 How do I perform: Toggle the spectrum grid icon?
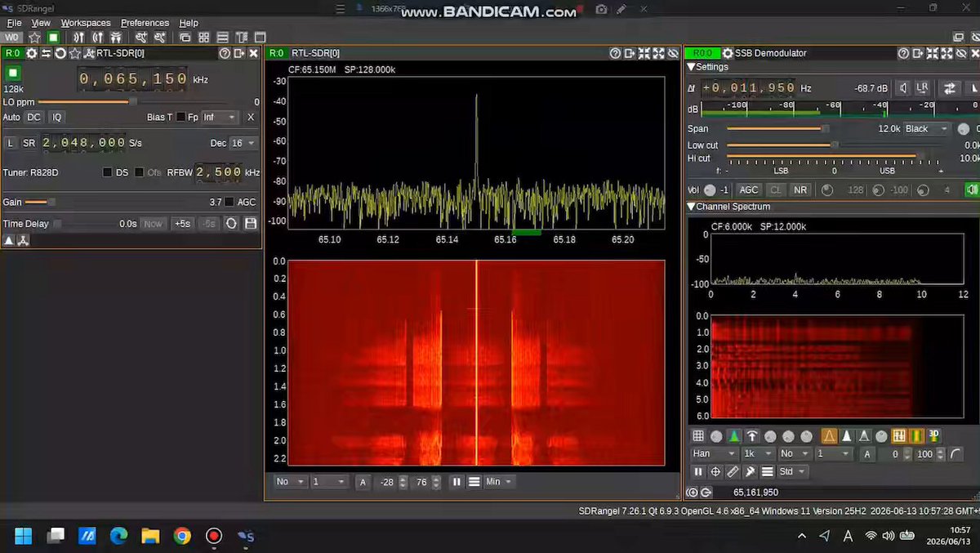point(698,436)
